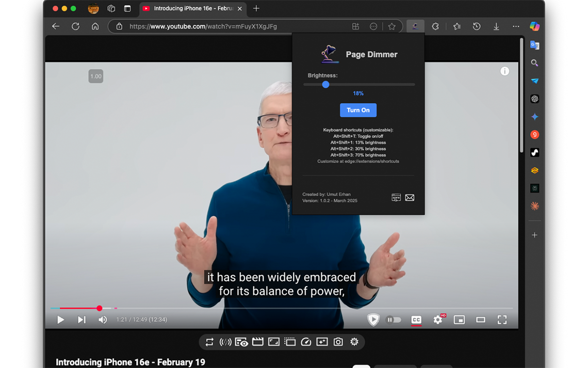The image size is (588, 368).
Task: Click the 1.00 speed indicator on video
Action: 96,76
